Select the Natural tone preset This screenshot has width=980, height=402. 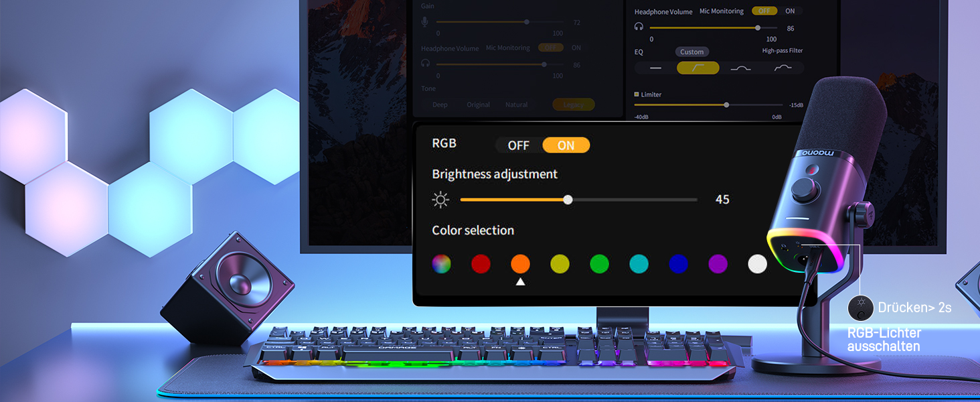(516, 105)
